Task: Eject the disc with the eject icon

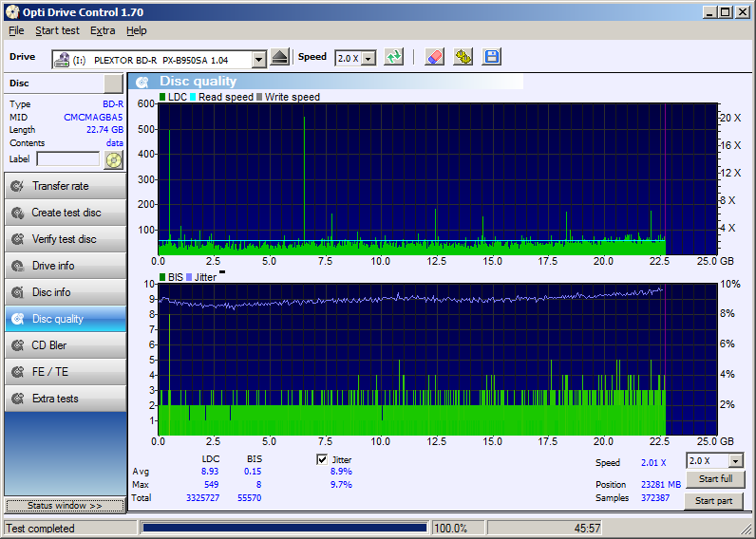Action: [279, 57]
